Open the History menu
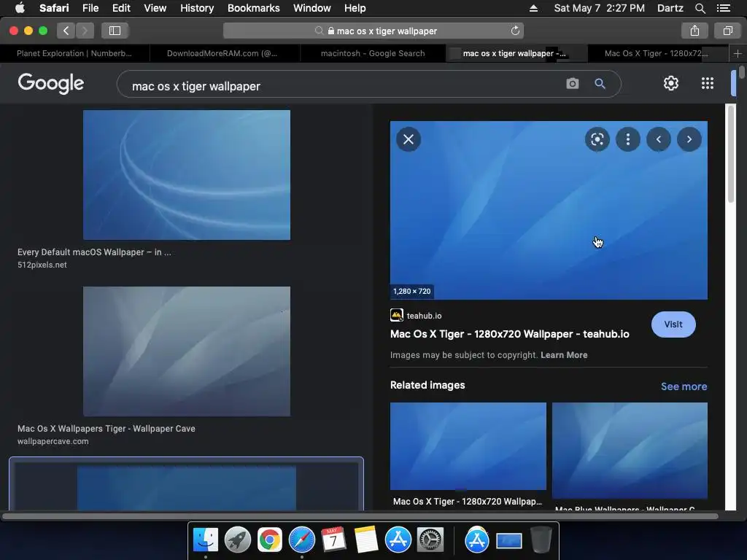 click(197, 8)
